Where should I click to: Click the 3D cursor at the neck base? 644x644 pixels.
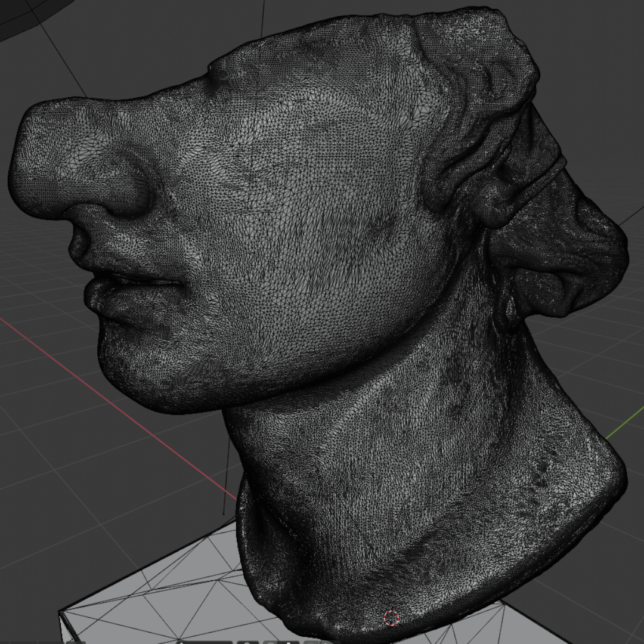point(391,618)
